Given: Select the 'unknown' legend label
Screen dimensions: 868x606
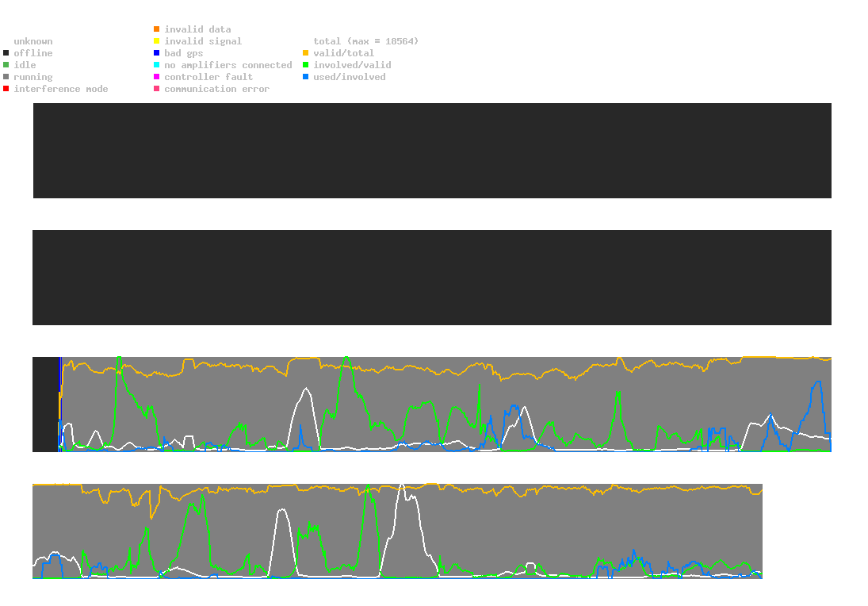Looking at the screenshot, I should [33, 41].
